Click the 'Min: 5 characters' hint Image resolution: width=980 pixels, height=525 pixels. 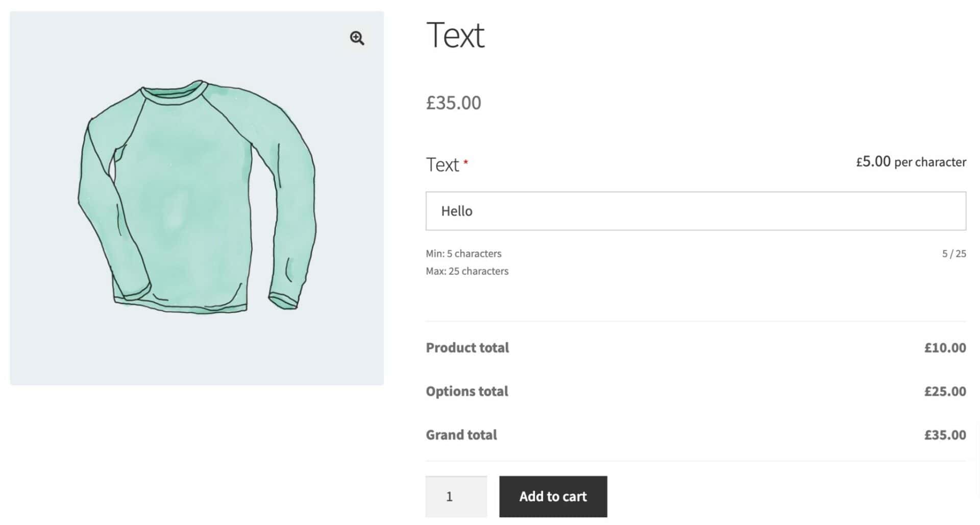[463, 253]
